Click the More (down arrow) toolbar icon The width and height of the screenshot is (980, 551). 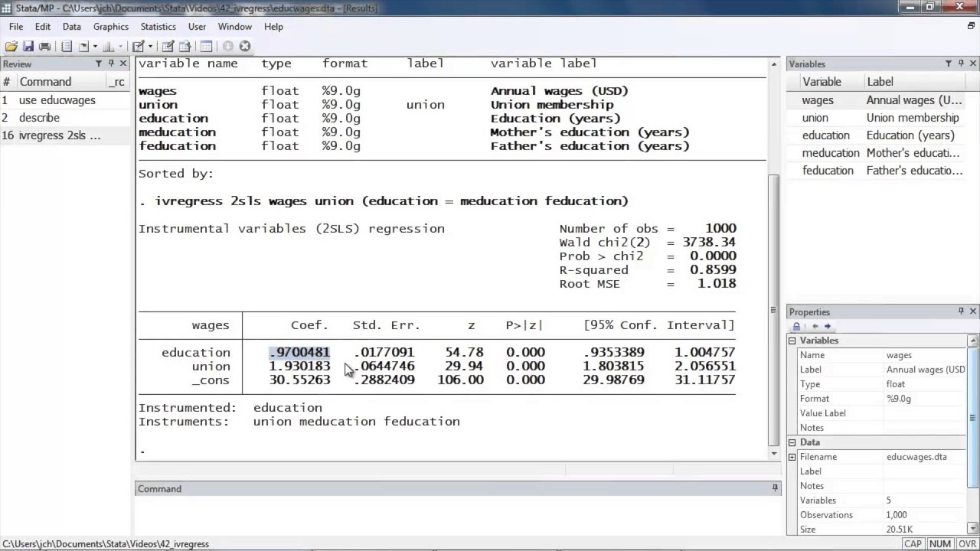click(227, 46)
